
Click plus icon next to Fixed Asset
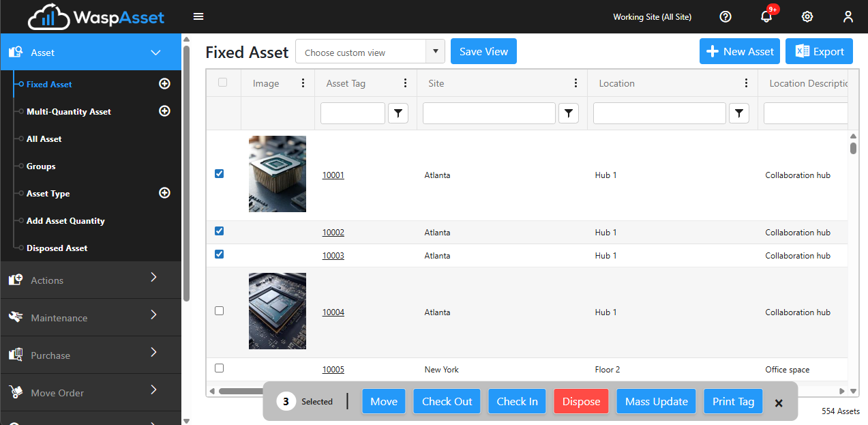pyautogui.click(x=164, y=84)
